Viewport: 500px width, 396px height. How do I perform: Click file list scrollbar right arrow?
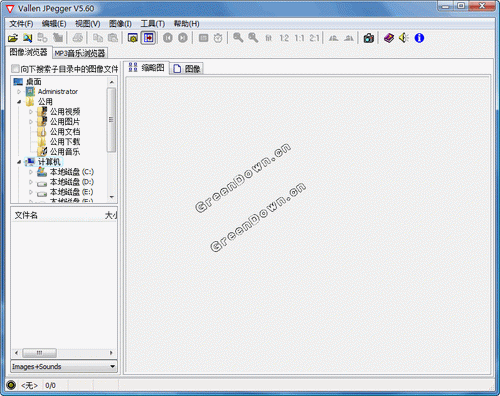(111, 353)
